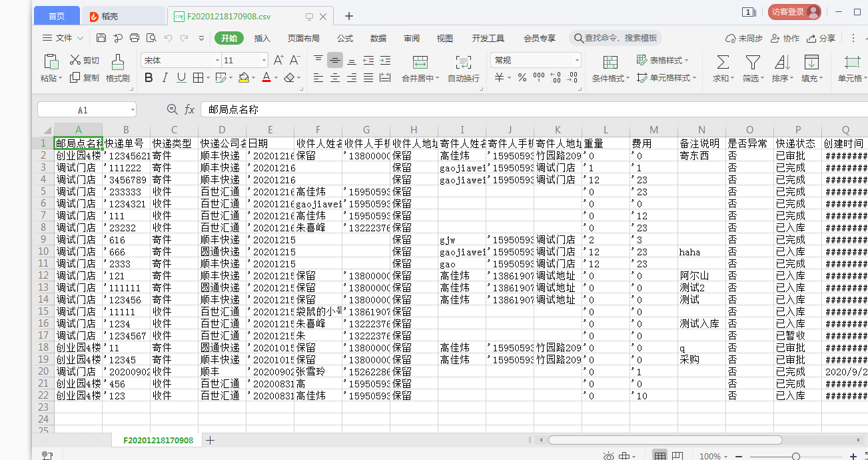The height and width of the screenshot is (460, 868).
Task: Open Print Preview from quick toolbar
Action: point(151,38)
